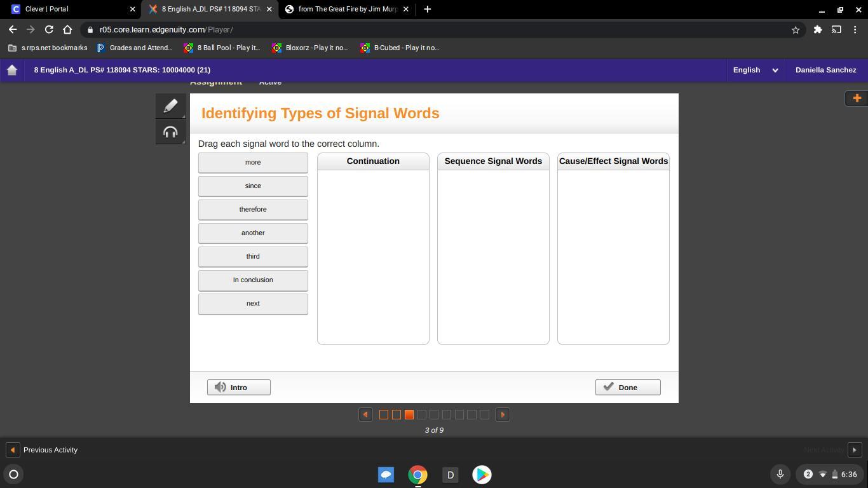
Task: Reload the page in the browser
Action: click(49, 30)
